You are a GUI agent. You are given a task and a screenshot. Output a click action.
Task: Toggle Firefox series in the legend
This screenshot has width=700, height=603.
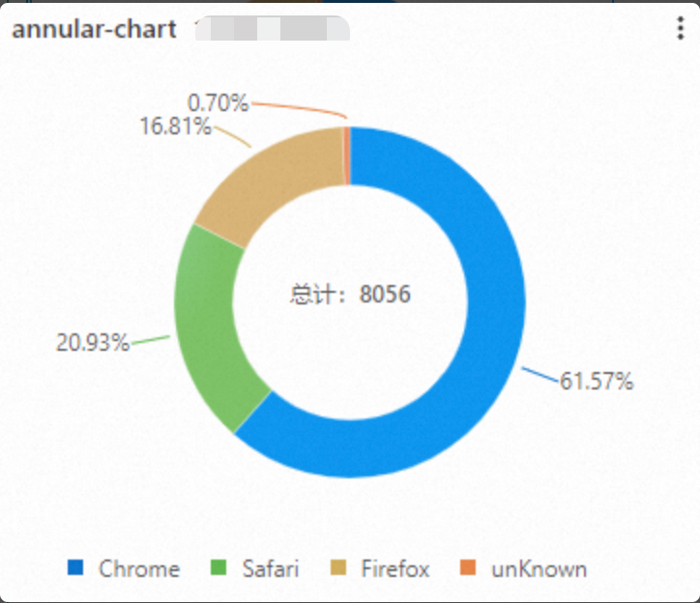tap(380, 568)
